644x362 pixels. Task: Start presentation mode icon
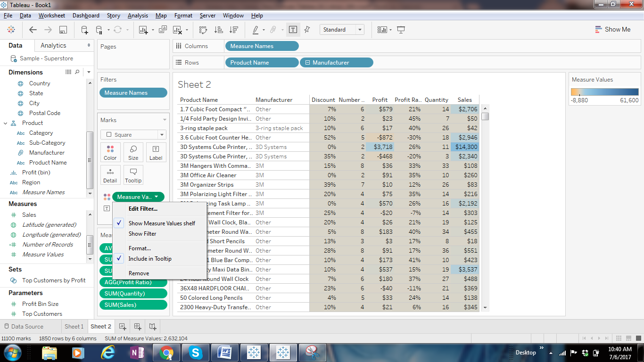pyautogui.click(x=401, y=30)
